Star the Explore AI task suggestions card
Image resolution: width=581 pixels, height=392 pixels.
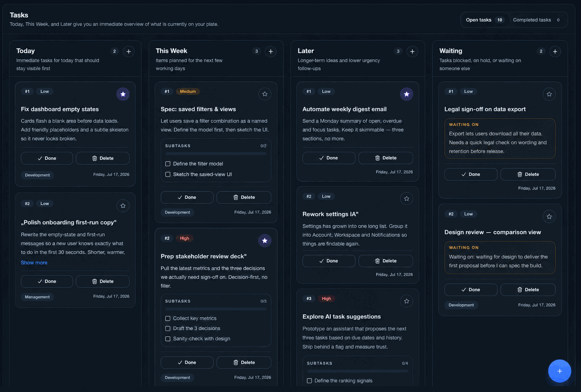pyautogui.click(x=407, y=301)
